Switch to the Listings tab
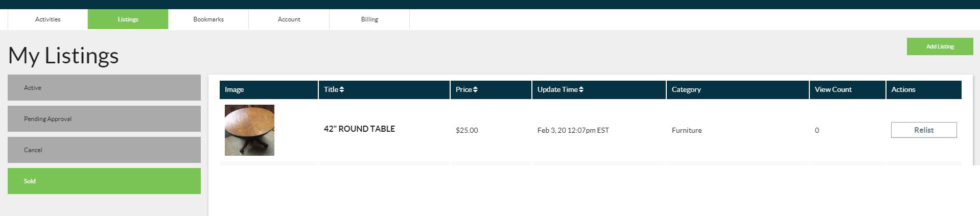 click(x=128, y=19)
